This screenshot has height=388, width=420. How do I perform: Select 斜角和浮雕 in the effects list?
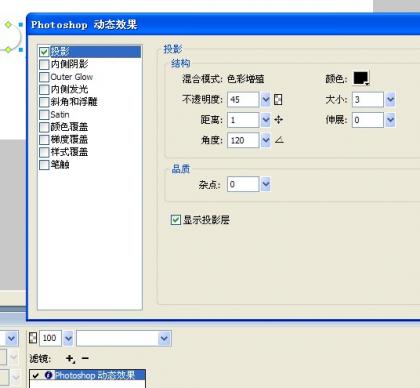point(74,102)
